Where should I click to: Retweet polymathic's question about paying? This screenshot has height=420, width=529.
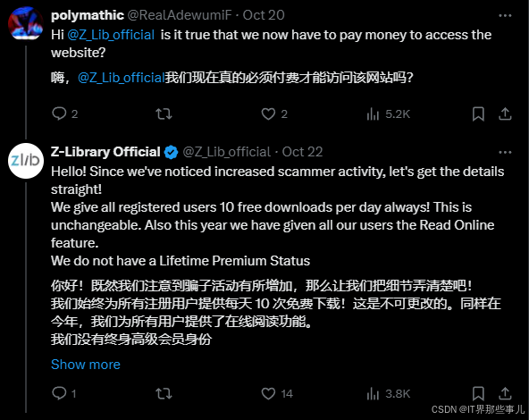(x=164, y=114)
